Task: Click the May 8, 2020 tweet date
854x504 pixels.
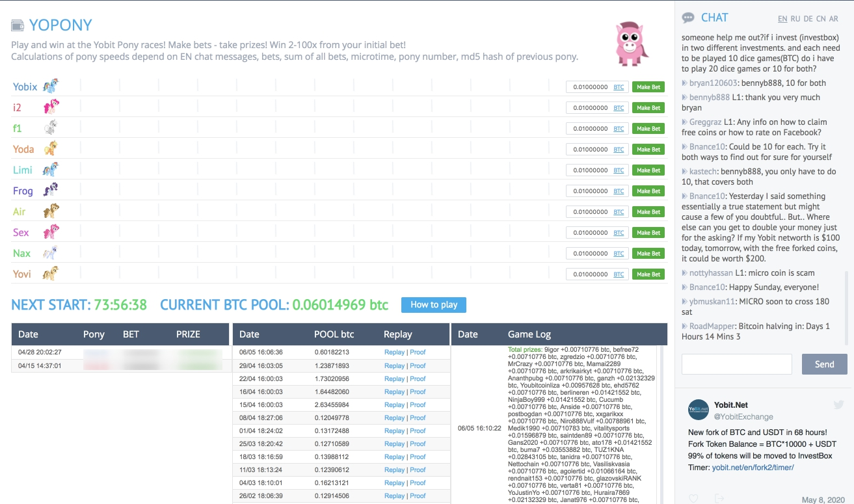Action: coord(822,500)
